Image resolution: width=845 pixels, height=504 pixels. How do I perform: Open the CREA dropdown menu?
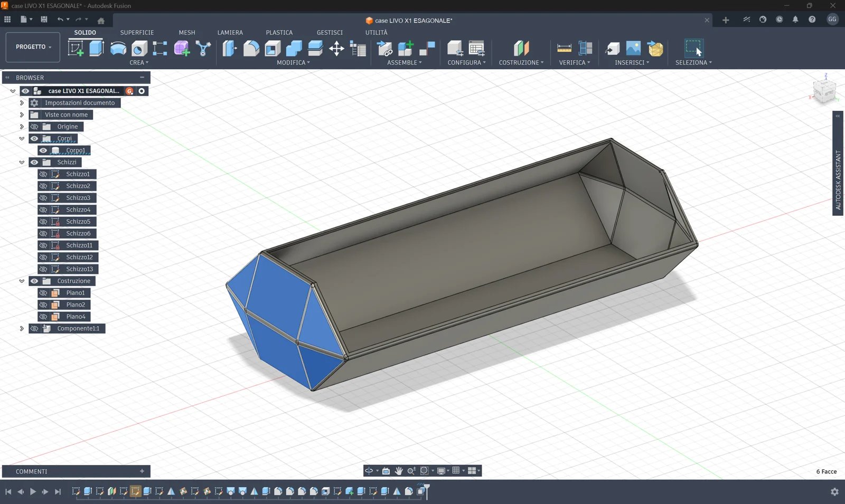(139, 62)
